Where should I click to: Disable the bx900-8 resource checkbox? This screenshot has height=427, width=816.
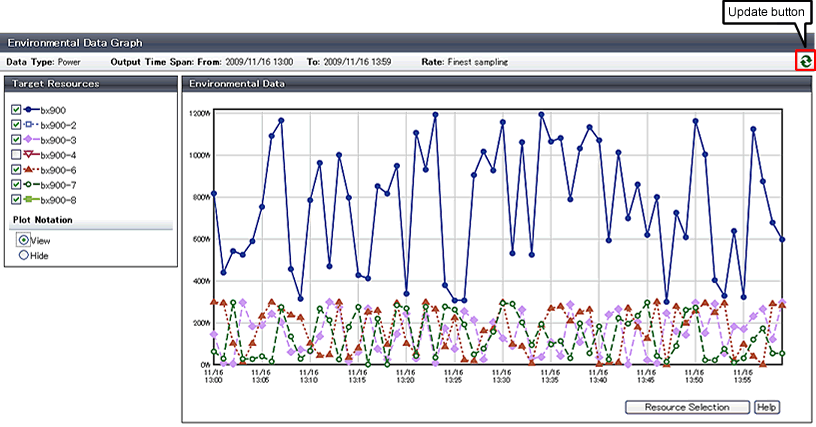pos(15,200)
